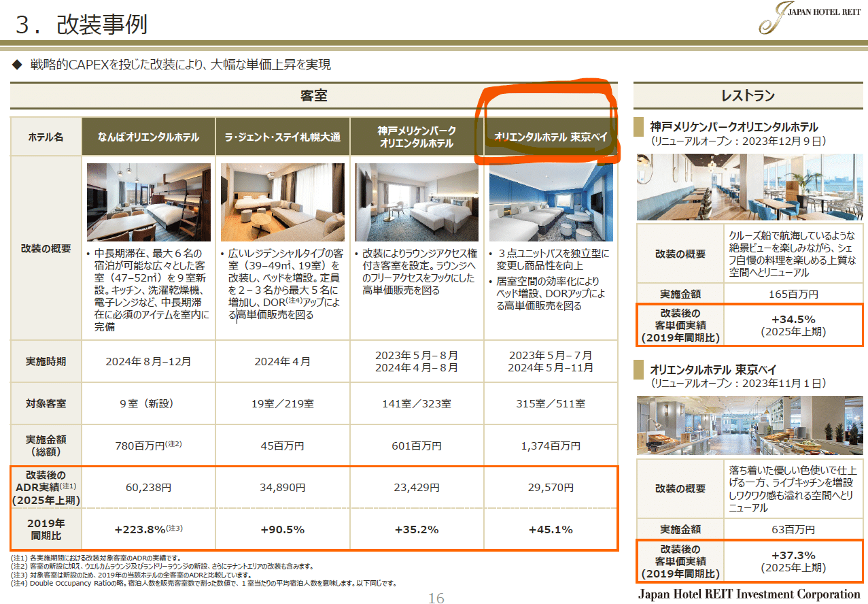Image resolution: width=868 pixels, height=604 pixels.
Task: Select the オリエンタルホテル 東京ベイ column header
Action: pyautogui.click(x=551, y=137)
